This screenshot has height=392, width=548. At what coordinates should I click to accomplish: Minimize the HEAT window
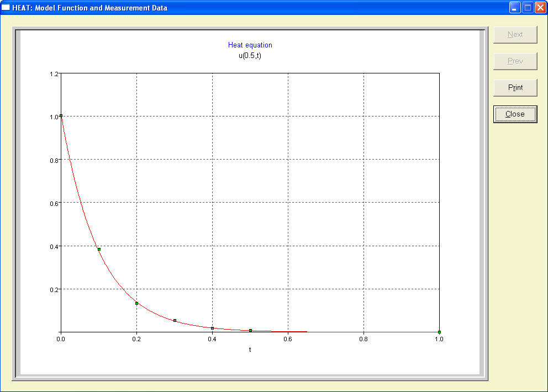[515, 8]
